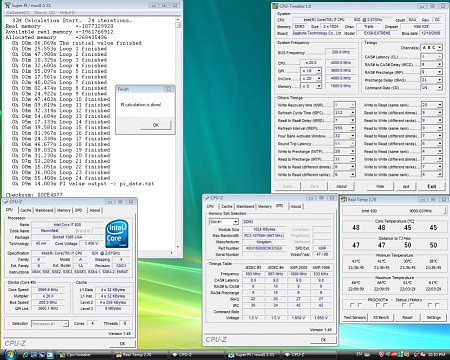Select the CPU tab in the right CPU-Z window
Screen dimensions: 450x360
point(210,207)
